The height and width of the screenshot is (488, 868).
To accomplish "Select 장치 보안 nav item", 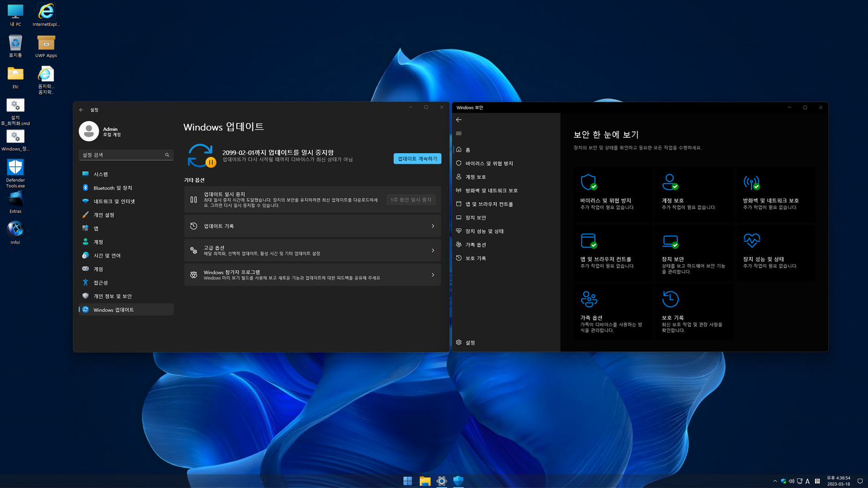I will pos(506,217).
